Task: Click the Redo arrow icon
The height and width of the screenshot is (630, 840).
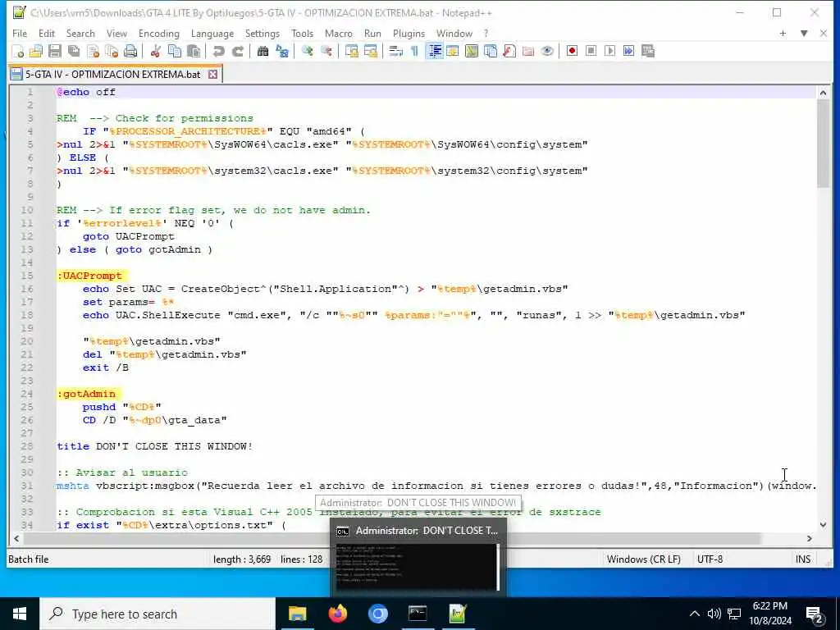Action: (x=238, y=51)
